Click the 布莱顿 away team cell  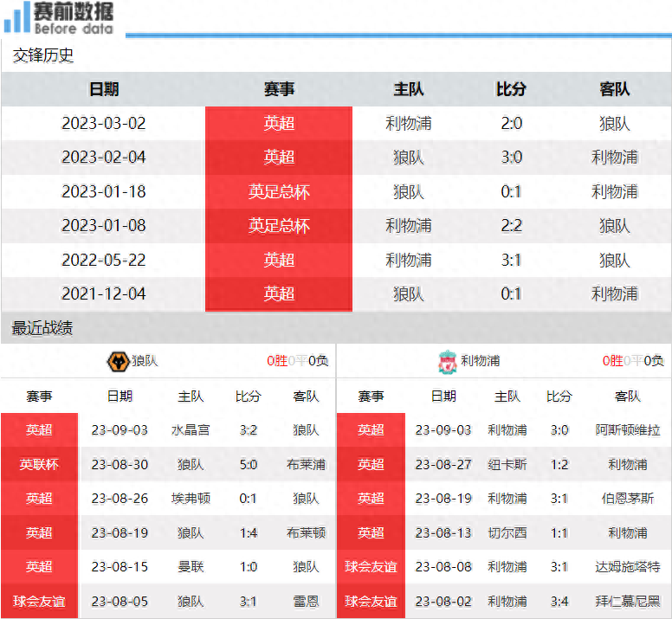[x=306, y=533]
